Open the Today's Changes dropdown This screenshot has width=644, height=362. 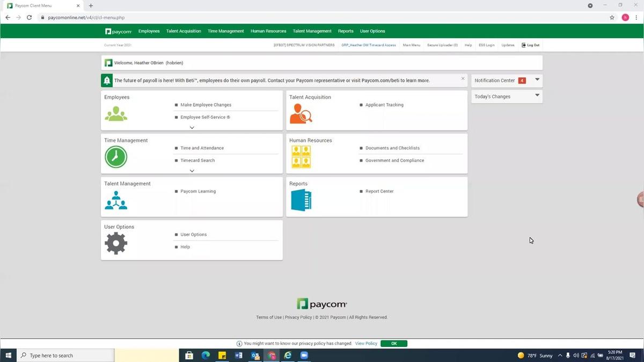pos(537,96)
